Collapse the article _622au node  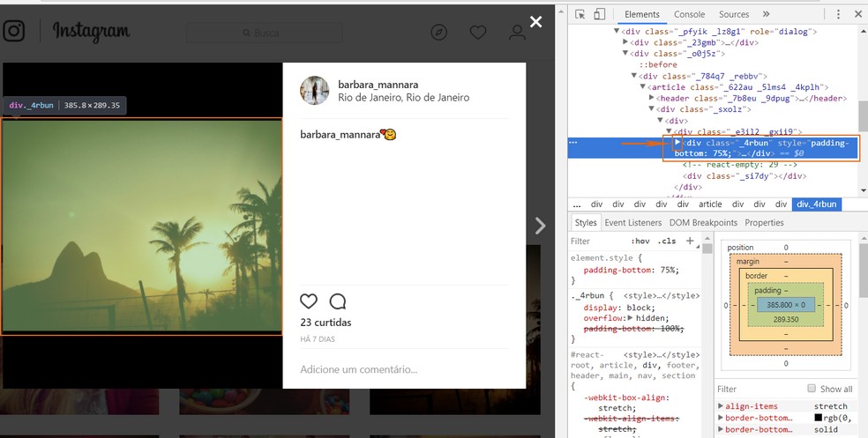pyautogui.click(x=643, y=87)
